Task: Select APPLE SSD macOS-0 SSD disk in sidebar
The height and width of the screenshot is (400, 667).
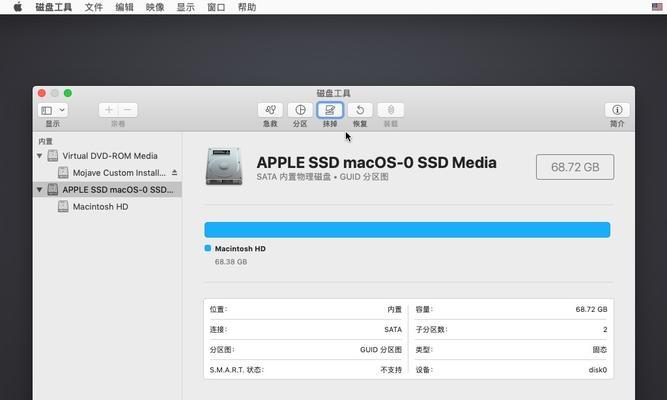Action: coord(107,189)
